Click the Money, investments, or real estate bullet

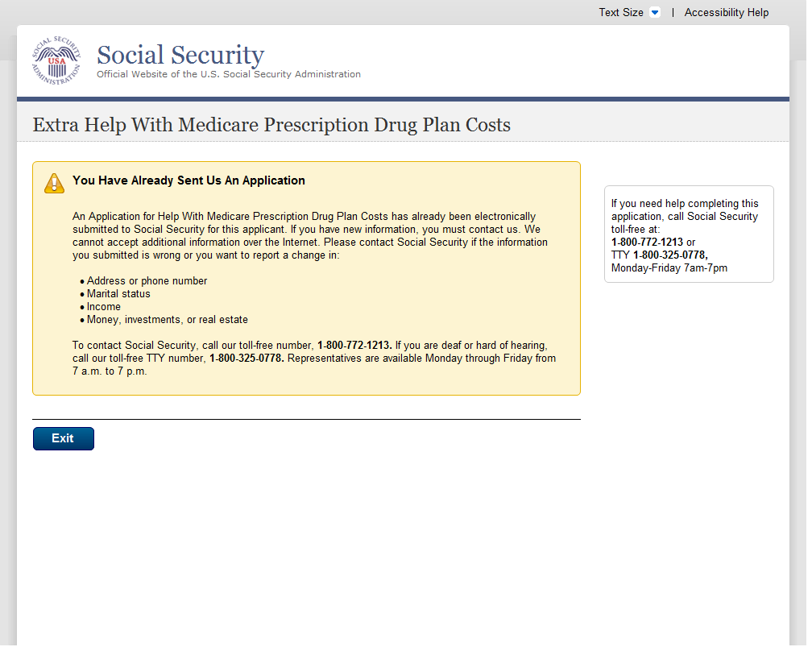tap(167, 320)
